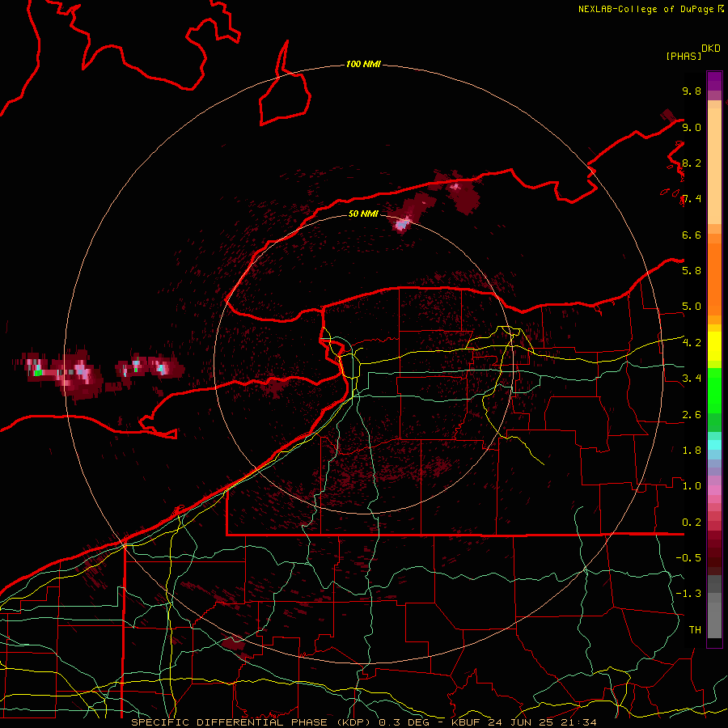Select the 9.8 value on the color scale

tap(692, 91)
